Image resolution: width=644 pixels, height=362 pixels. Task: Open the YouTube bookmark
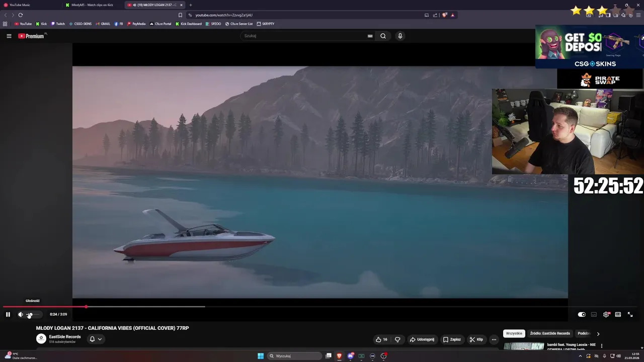[23, 24]
